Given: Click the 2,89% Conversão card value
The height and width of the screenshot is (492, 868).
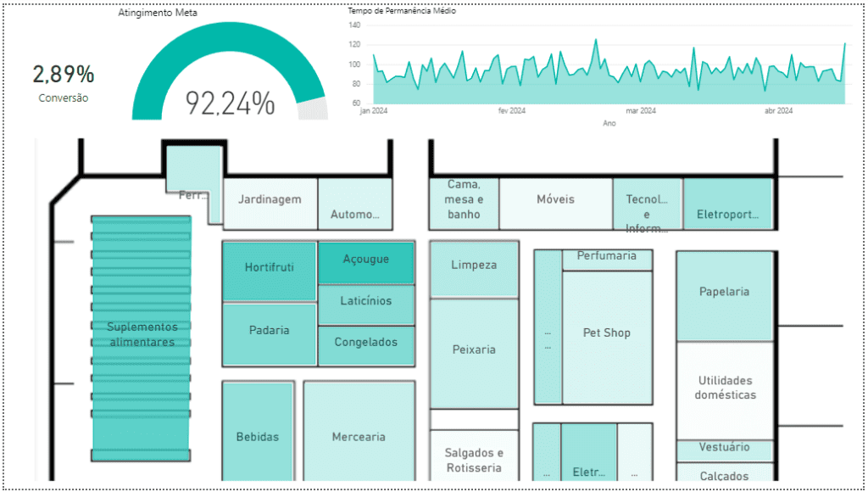Looking at the screenshot, I should click(63, 75).
